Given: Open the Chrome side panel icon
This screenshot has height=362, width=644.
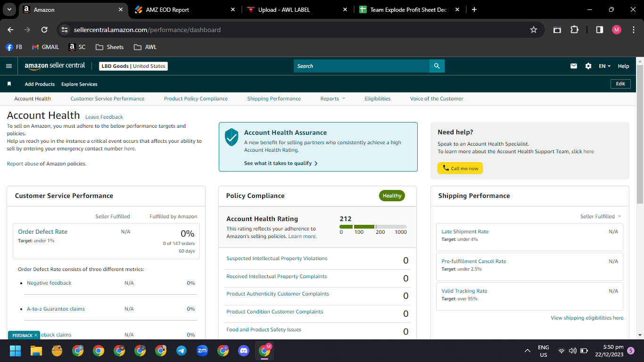Looking at the screenshot, I should tap(600, 30).
